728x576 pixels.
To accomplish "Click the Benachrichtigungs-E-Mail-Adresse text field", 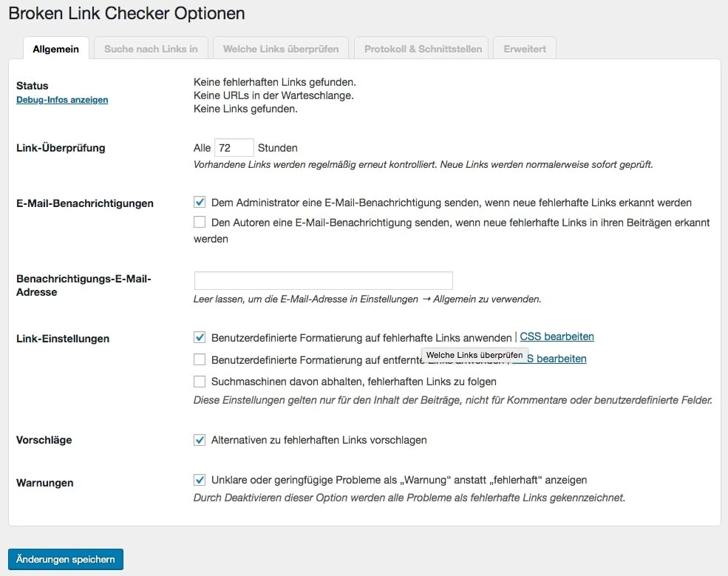I will [323, 281].
